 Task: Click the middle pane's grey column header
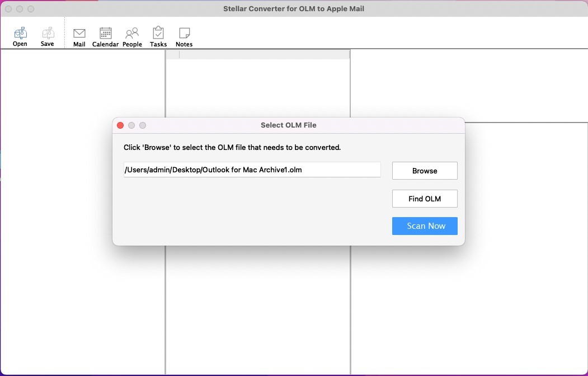pyautogui.click(x=263, y=54)
